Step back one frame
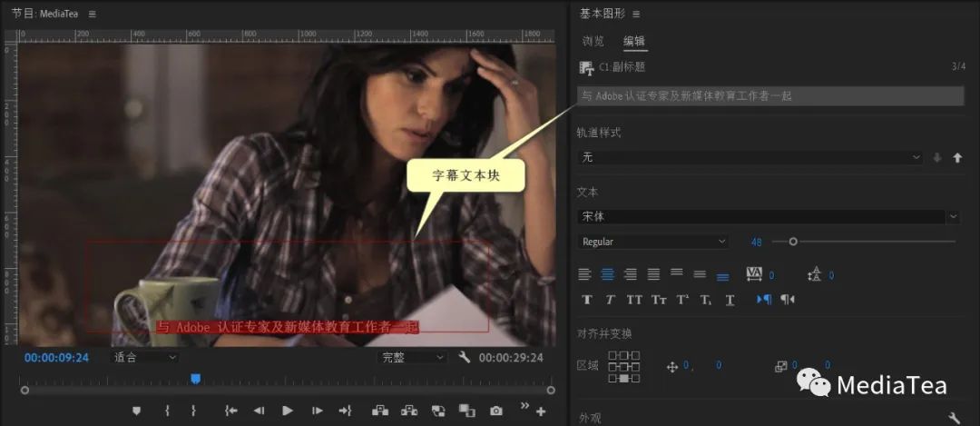 259,411
